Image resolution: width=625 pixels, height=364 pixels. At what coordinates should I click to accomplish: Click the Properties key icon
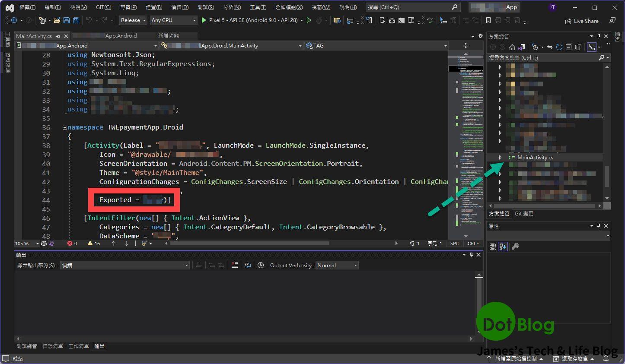point(515,246)
